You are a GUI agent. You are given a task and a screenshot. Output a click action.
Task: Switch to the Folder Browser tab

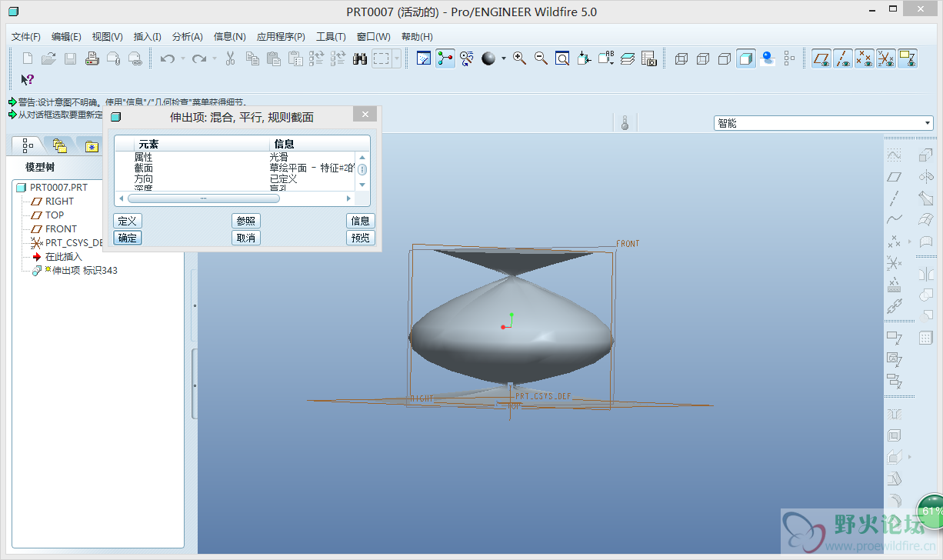[59, 145]
